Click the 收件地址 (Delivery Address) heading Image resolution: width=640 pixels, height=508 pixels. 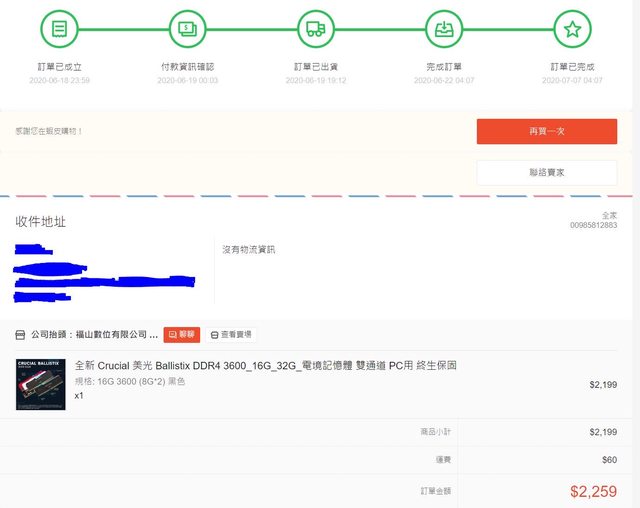(x=41, y=221)
